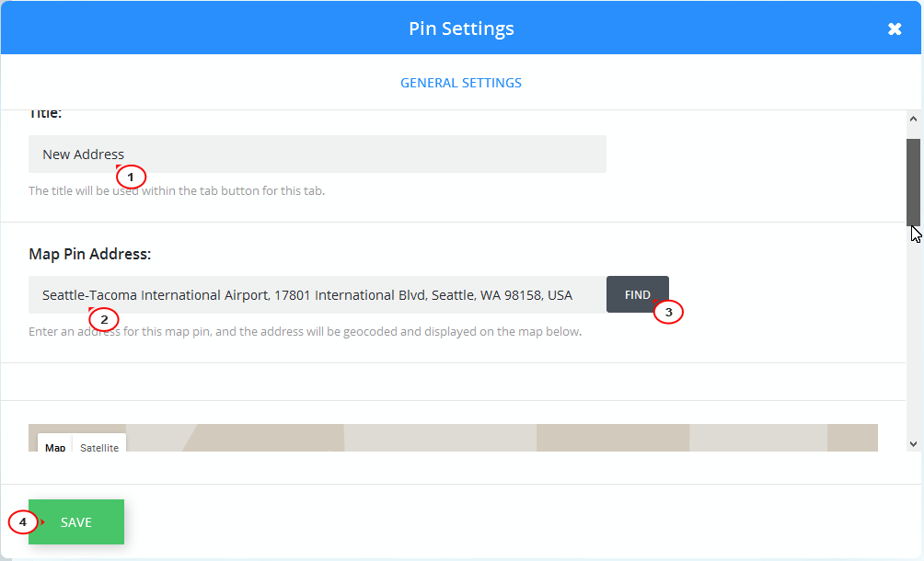Screen dimensions: 924x561
Task: Switch map preview to Map view
Action: point(55,447)
